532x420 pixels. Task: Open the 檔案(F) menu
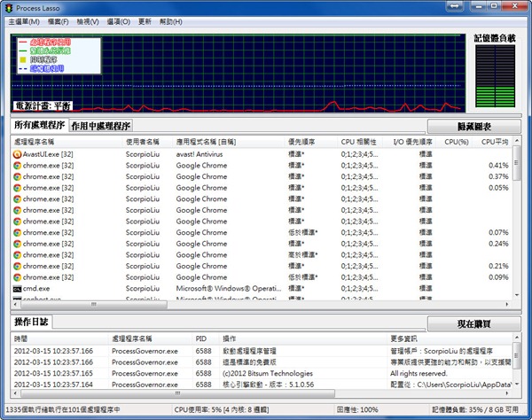pos(59,20)
